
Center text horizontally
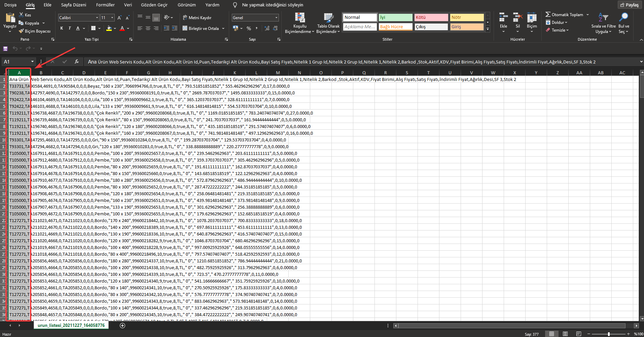148,28
